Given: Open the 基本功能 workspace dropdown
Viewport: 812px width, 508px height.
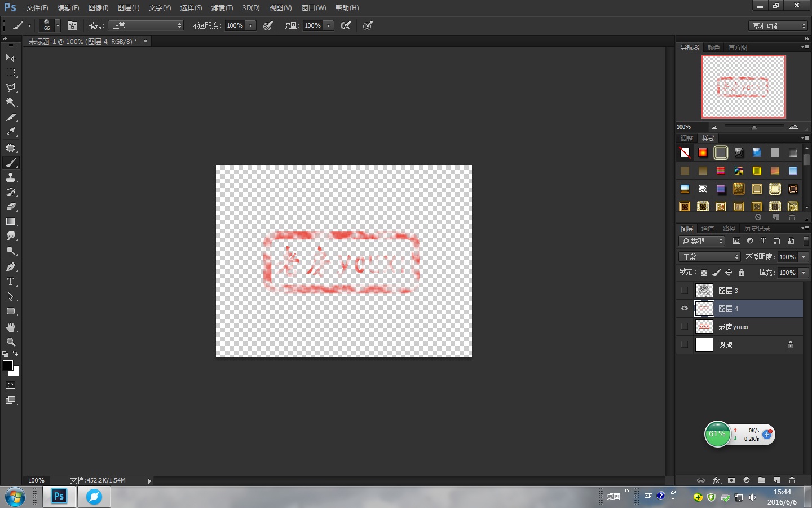Looking at the screenshot, I should tap(778, 25).
